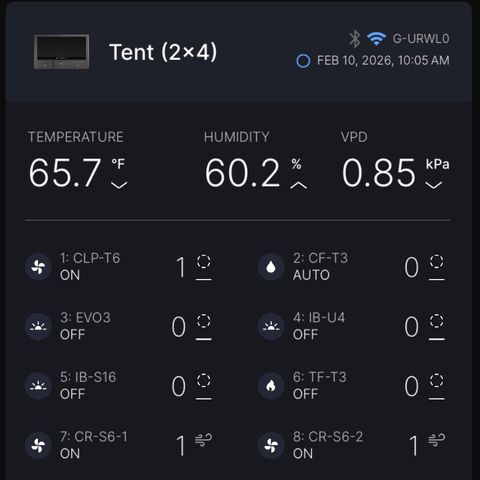Click dashed circle indicator beside CF-T3 level

[x=437, y=261]
